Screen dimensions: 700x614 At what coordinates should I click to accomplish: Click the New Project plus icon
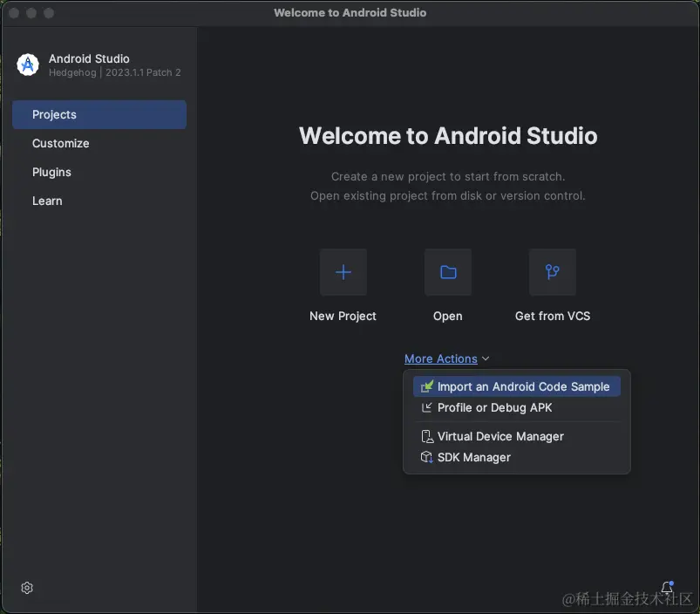[343, 272]
